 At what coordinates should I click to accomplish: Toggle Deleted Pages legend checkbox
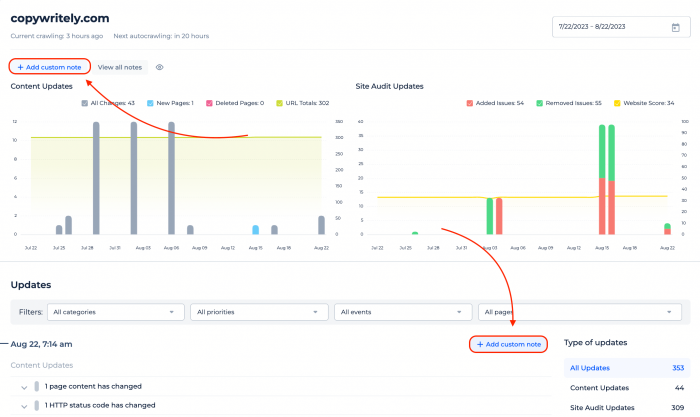[209, 103]
